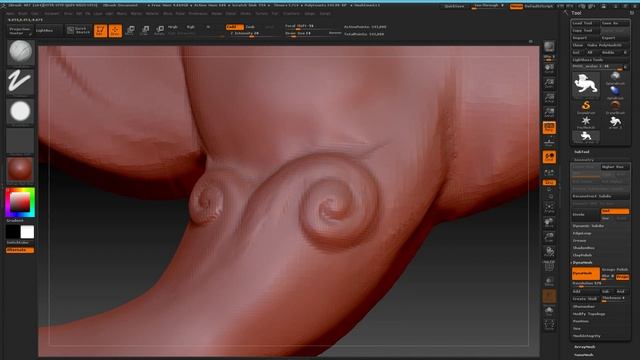640x360 pixels.
Task: Click the Rotate view icon on right shelf
Action: (x=549, y=252)
